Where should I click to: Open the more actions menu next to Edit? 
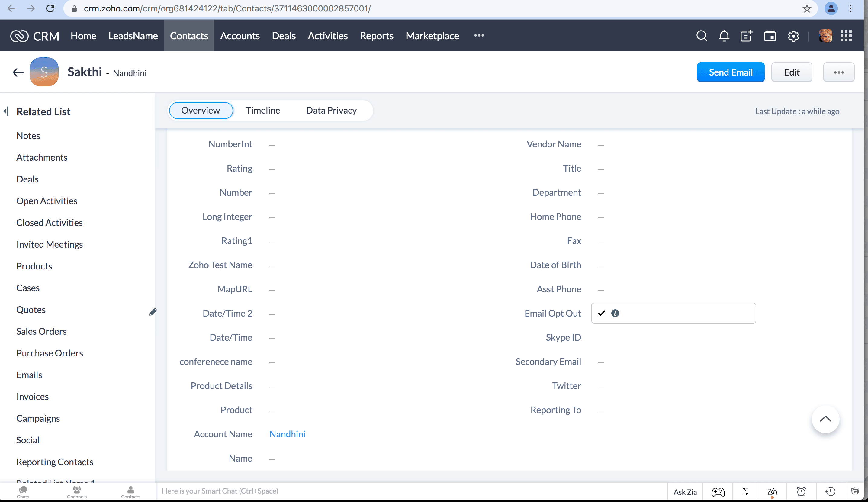click(x=839, y=72)
